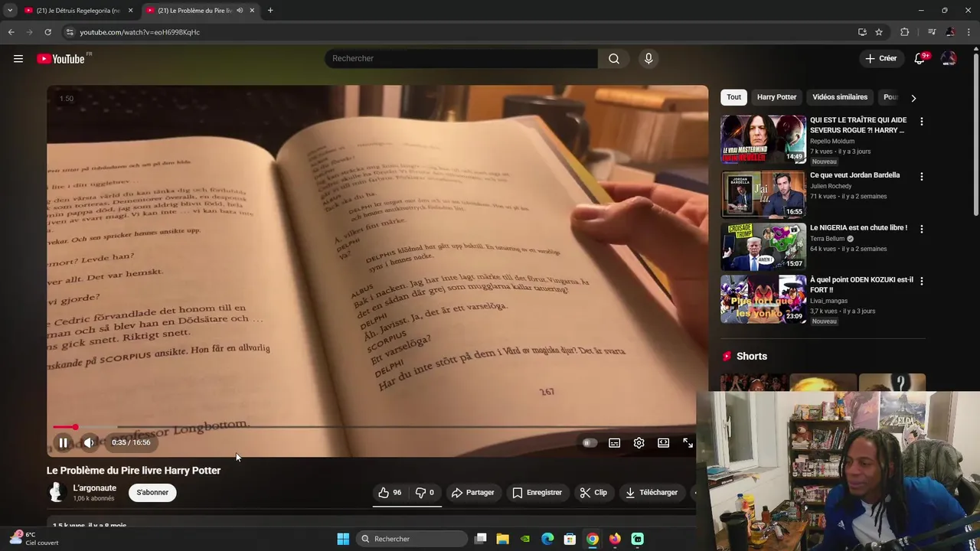Open the browser extensions puzzle icon
The width and height of the screenshot is (980, 551).
904,32
